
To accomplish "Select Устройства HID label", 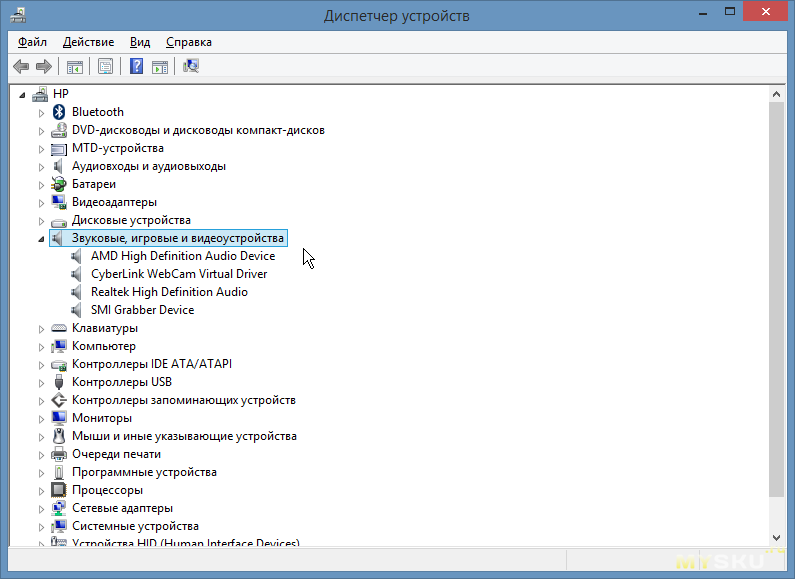I will pyautogui.click(x=186, y=542).
